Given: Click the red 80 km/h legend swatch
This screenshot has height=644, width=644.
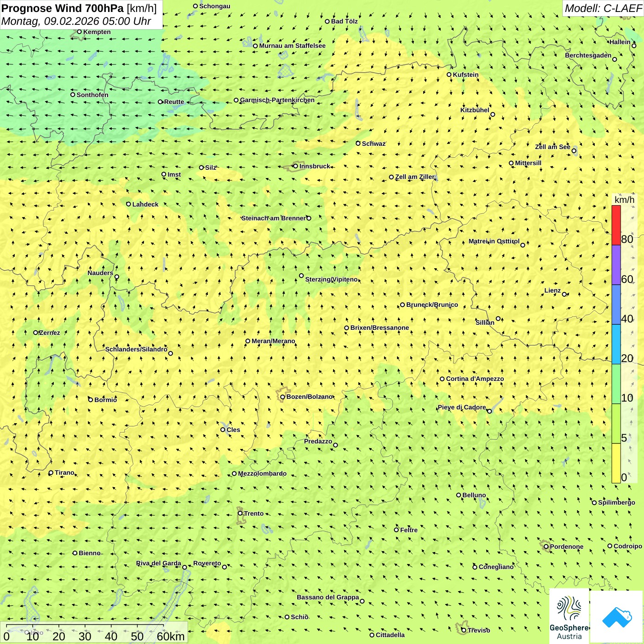Looking at the screenshot, I should 616,225.
